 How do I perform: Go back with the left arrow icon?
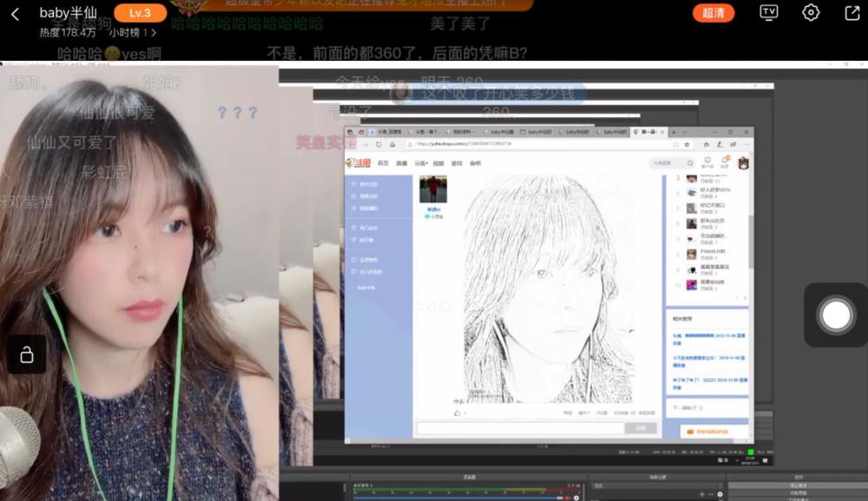click(15, 14)
